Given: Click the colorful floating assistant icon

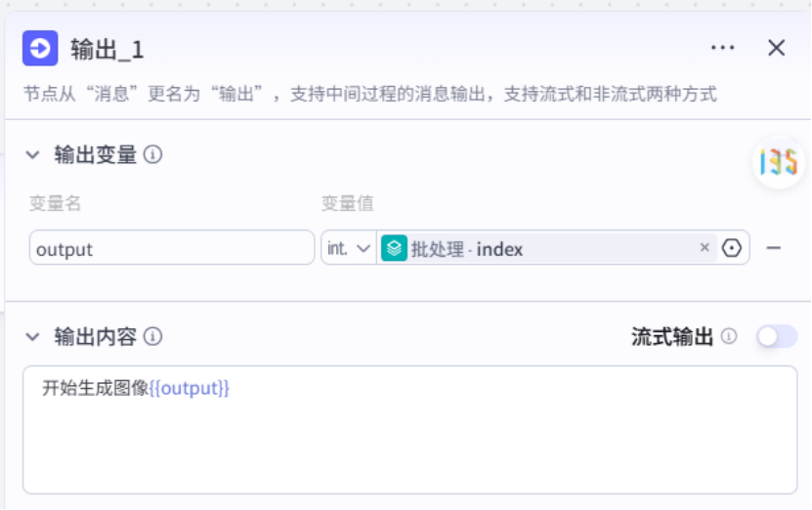Looking at the screenshot, I should pos(779,162).
